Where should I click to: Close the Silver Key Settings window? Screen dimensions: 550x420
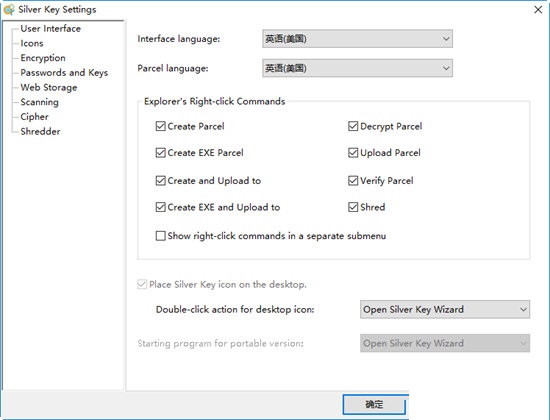pyautogui.click(x=538, y=9)
